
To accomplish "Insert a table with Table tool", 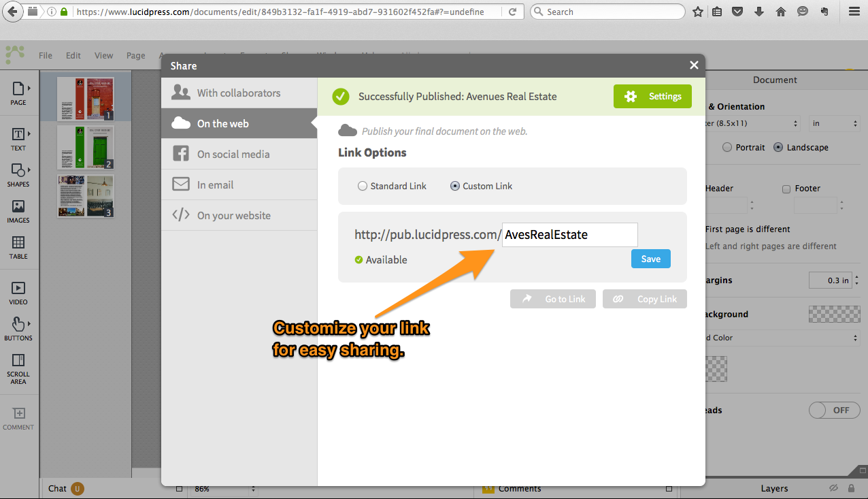I will [18, 246].
